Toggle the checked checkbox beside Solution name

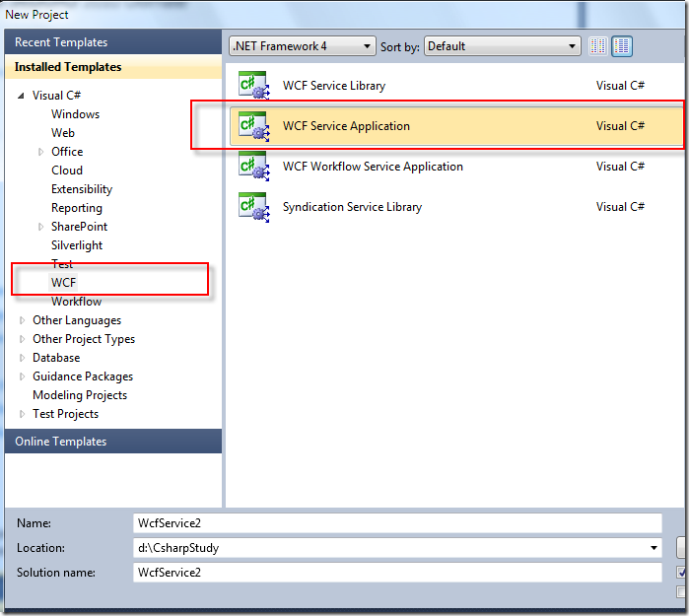click(681, 573)
